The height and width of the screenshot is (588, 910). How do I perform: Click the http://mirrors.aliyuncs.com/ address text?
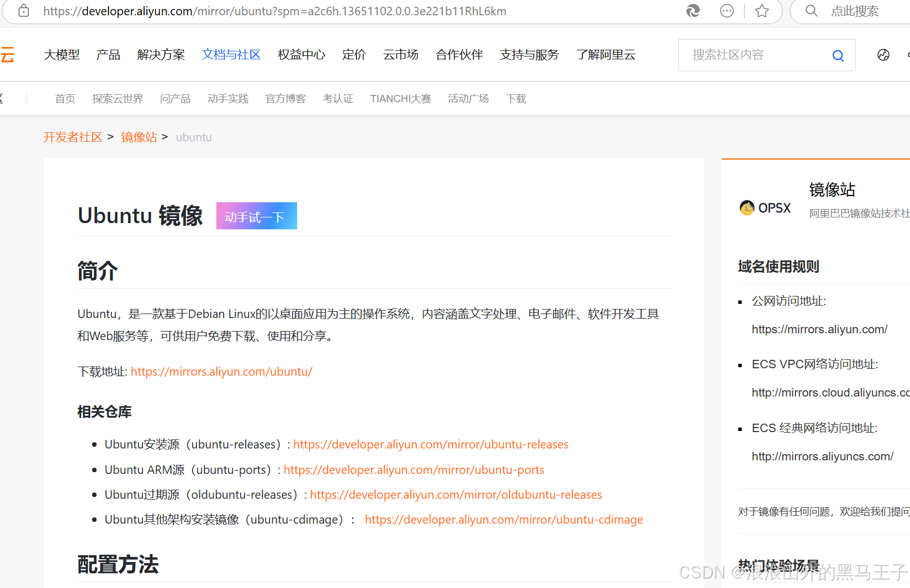[822, 456]
